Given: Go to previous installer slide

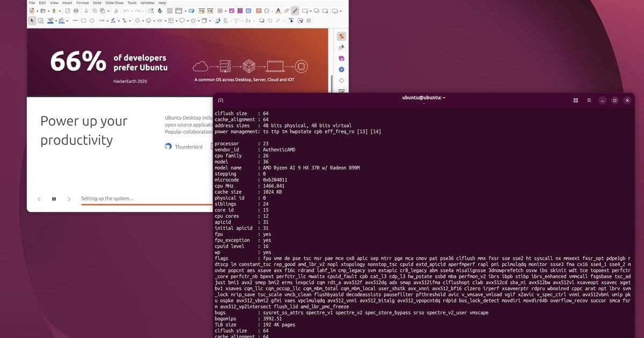Looking at the screenshot, I should coord(39,199).
